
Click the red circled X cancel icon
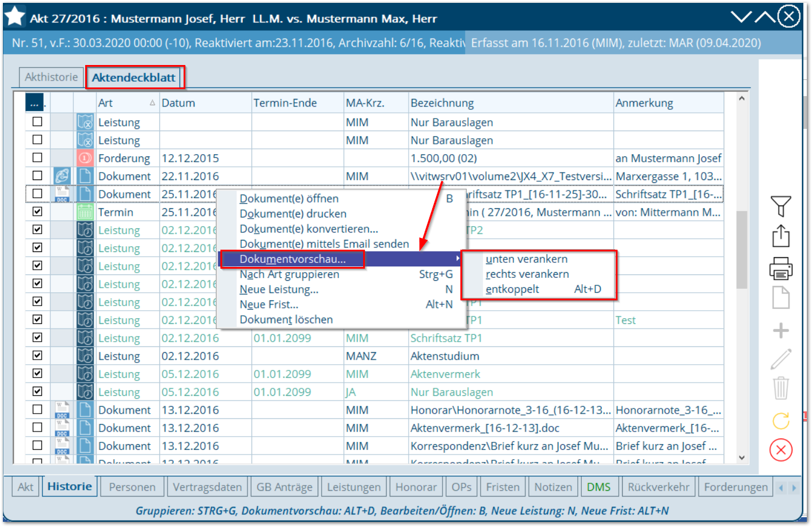781,450
